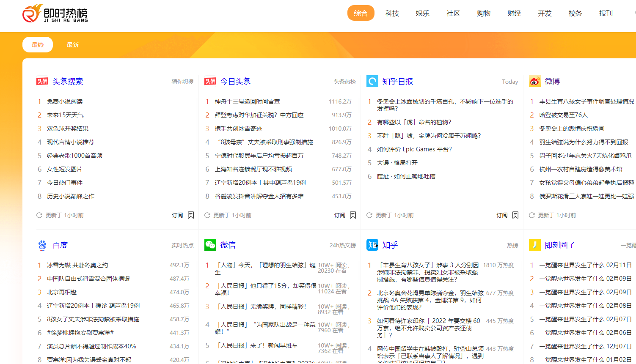Viewport: 636px width, 364px height.
Task: Open the 微博 title link
Action: tap(552, 81)
